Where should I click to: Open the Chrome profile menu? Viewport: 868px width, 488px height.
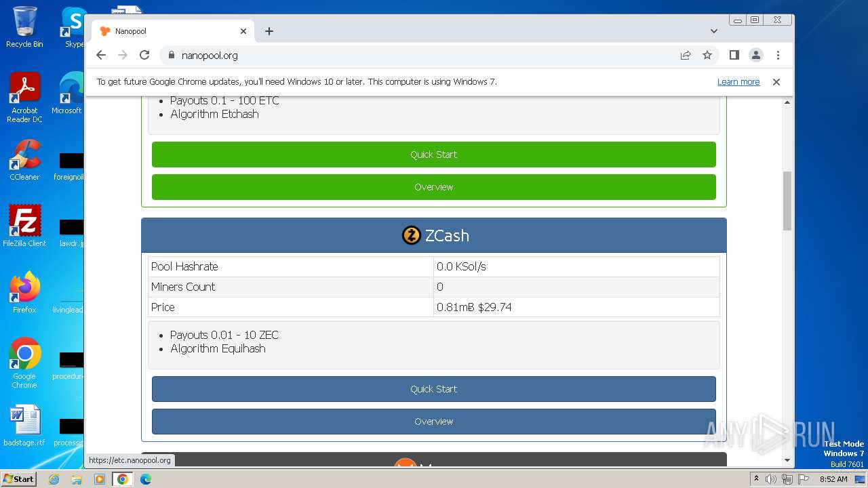click(x=756, y=56)
